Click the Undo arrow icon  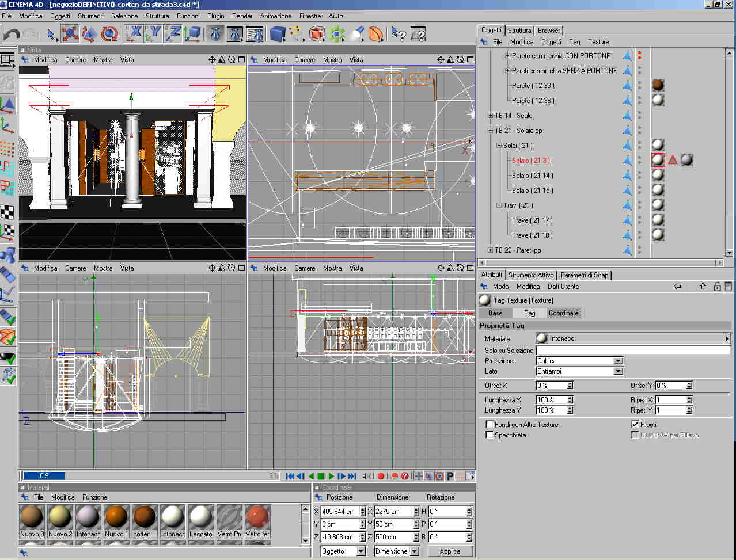point(11,35)
